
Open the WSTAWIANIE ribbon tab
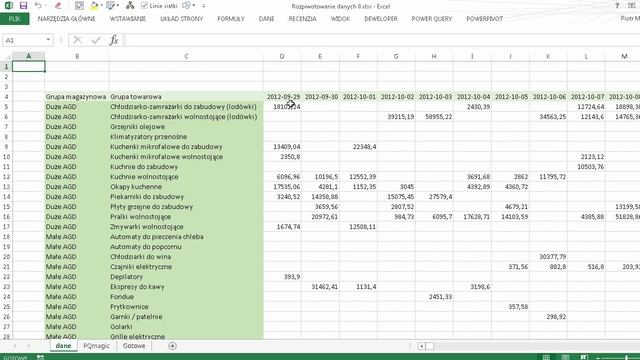[128, 19]
